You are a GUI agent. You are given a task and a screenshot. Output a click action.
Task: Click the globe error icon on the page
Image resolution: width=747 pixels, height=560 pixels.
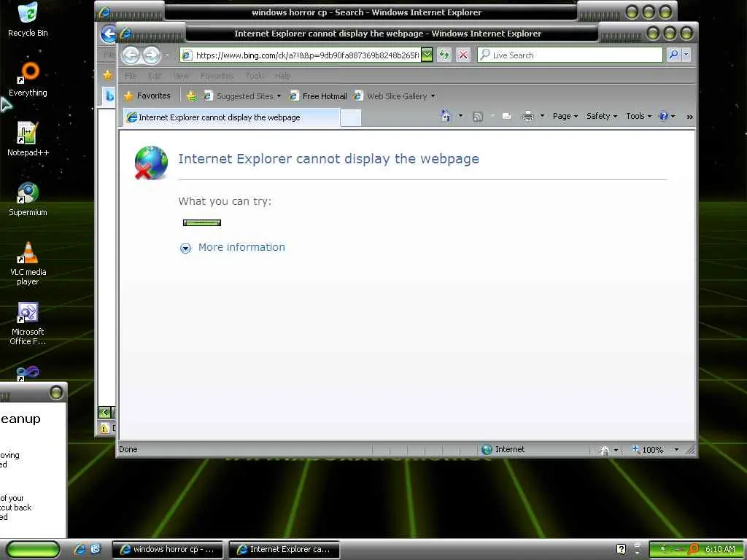pyautogui.click(x=152, y=163)
